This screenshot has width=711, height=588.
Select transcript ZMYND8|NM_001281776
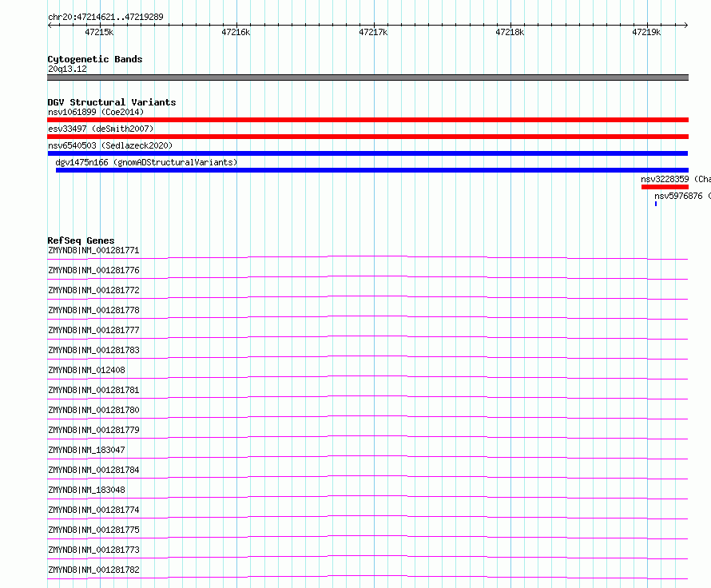click(x=93, y=270)
